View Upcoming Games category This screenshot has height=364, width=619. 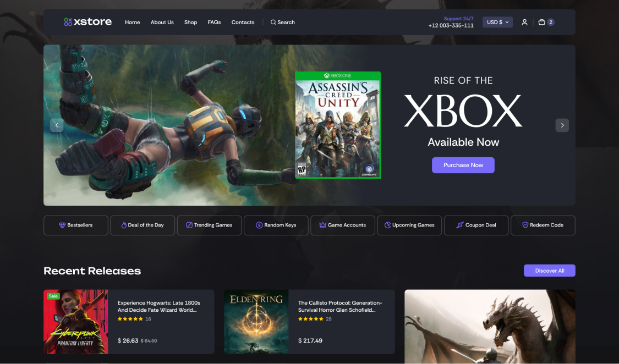pyautogui.click(x=409, y=225)
